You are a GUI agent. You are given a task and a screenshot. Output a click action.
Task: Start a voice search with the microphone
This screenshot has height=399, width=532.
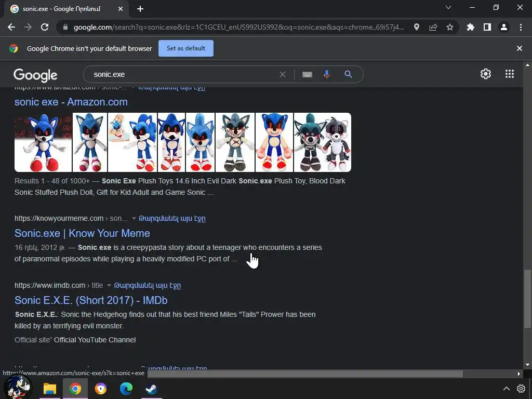pyautogui.click(x=327, y=74)
